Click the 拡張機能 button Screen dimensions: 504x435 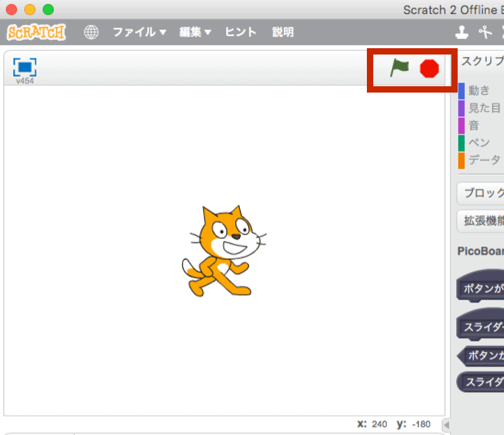pyautogui.click(x=481, y=221)
